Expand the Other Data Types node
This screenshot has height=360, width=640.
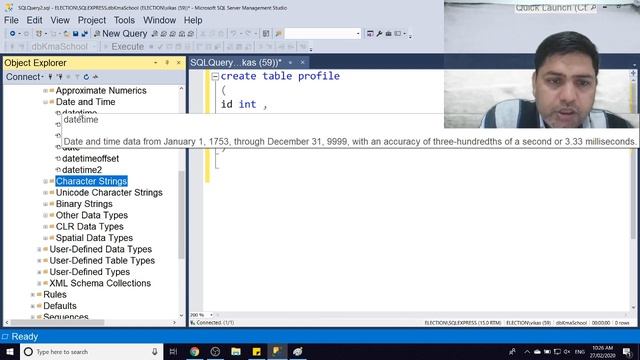(46, 215)
